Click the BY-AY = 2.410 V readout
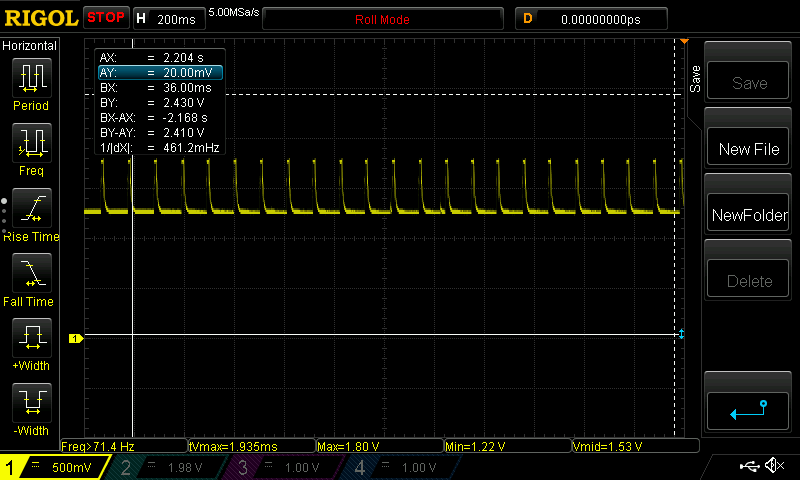Viewport: 800px width, 480px height. (152, 133)
